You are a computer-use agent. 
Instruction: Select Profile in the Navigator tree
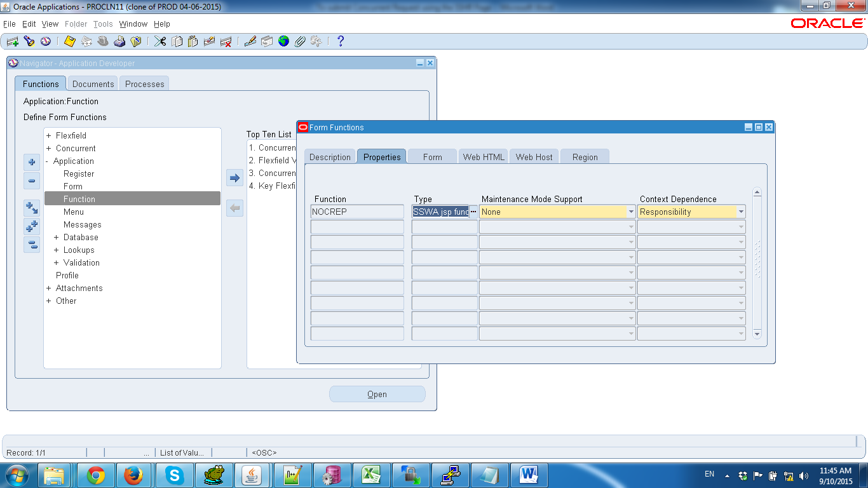67,275
